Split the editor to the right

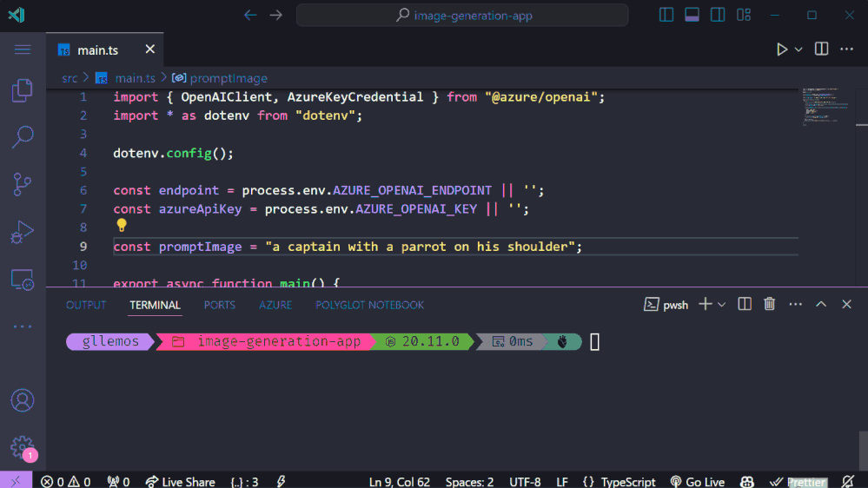[821, 49]
